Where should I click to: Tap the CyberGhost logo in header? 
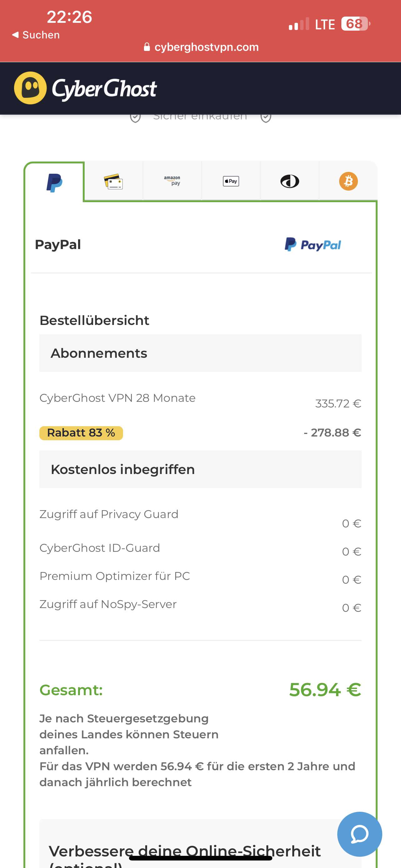click(86, 88)
